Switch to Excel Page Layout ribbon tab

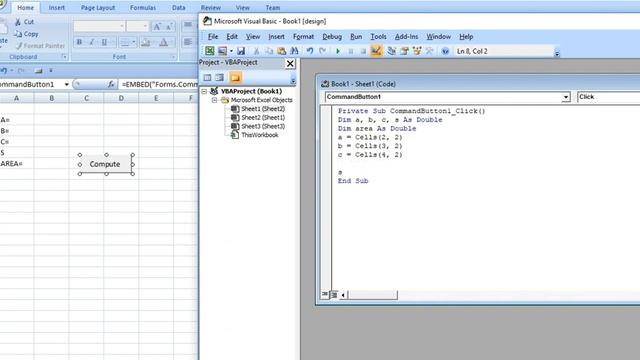click(98, 8)
